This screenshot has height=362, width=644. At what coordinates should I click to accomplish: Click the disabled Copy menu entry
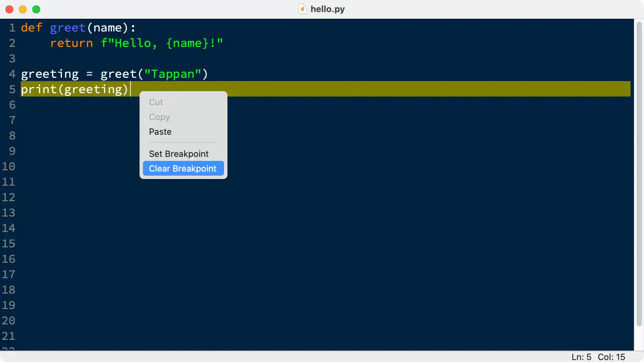pyautogui.click(x=159, y=117)
